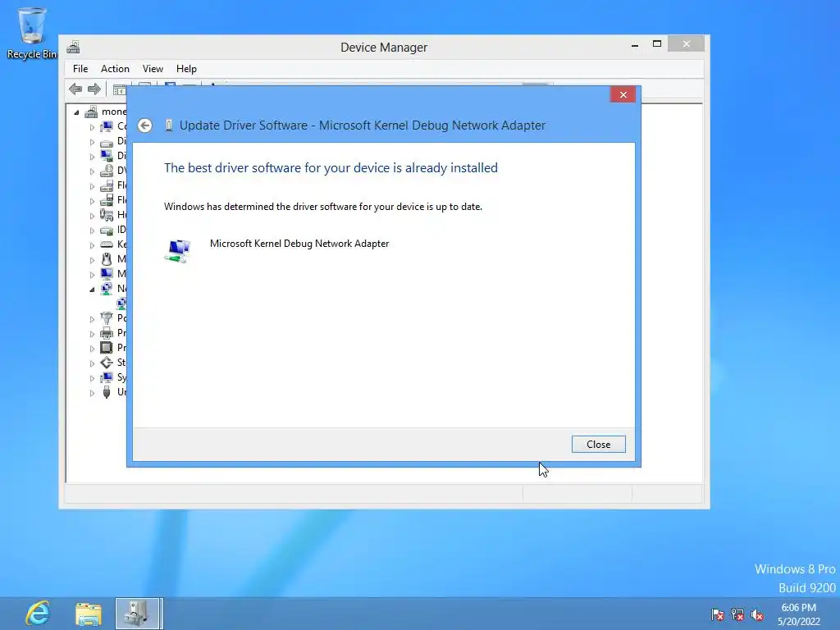Maximize the Device Manager window
Screen dimensions: 840x630
coord(657,44)
